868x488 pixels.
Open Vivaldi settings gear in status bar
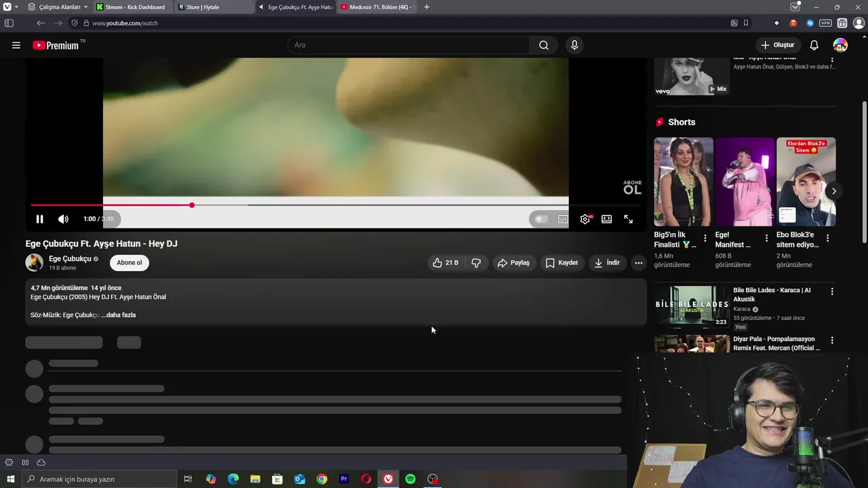9,462
